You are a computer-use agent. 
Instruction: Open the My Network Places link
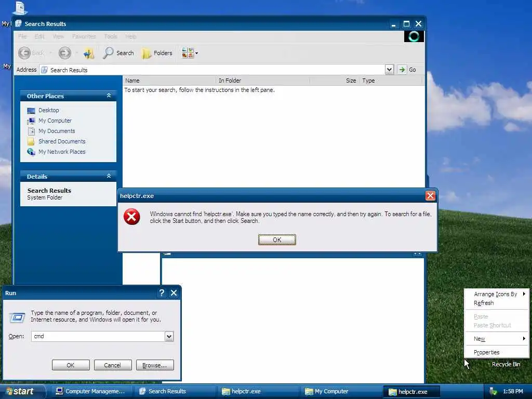click(62, 152)
